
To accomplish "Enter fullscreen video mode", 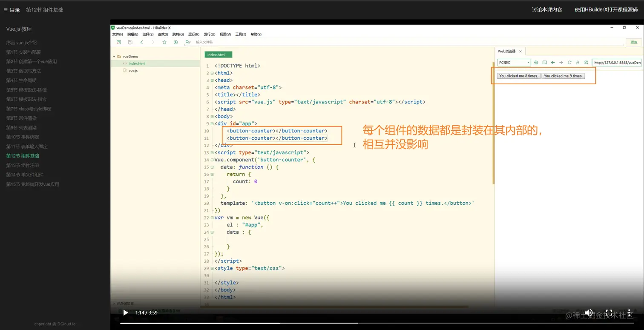I will pyautogui.click(x=609, y=313).
